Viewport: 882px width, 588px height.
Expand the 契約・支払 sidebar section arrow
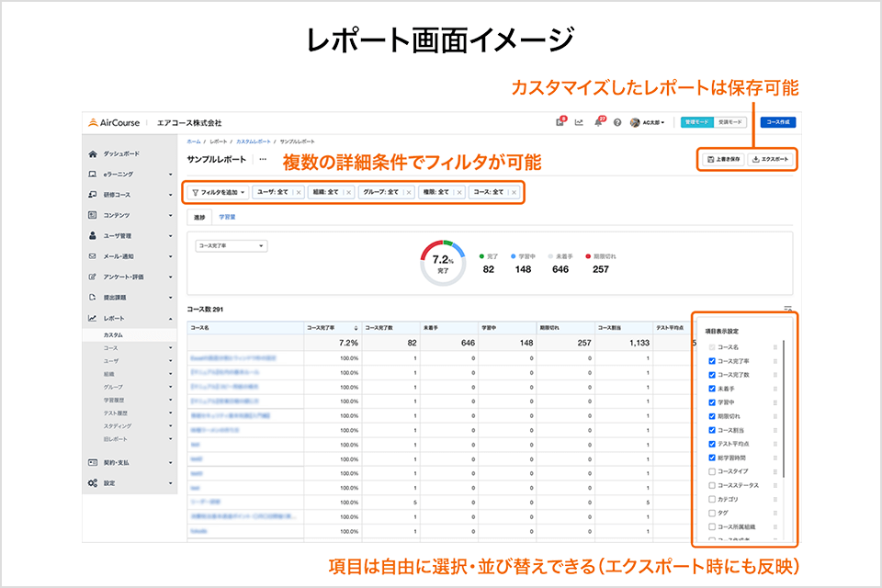point(171,462)
